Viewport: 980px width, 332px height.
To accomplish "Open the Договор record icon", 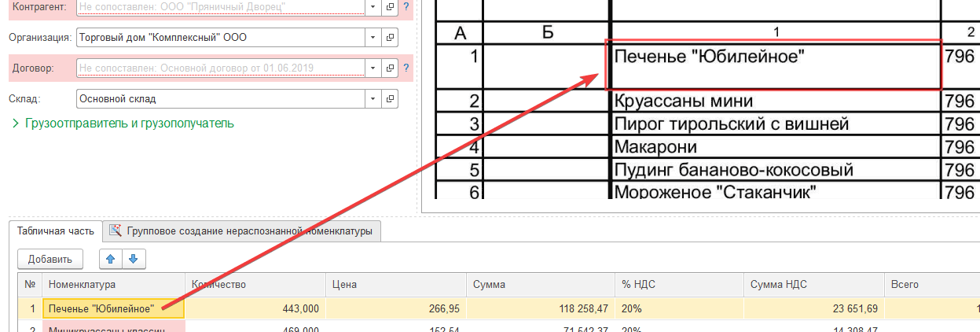I will (x=390, y=68).
